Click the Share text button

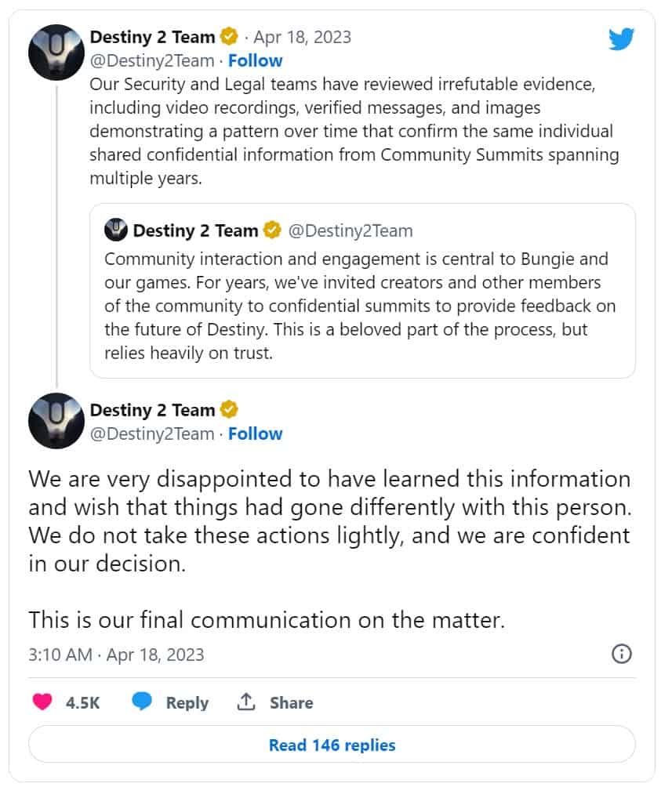(x=291, y=703)
